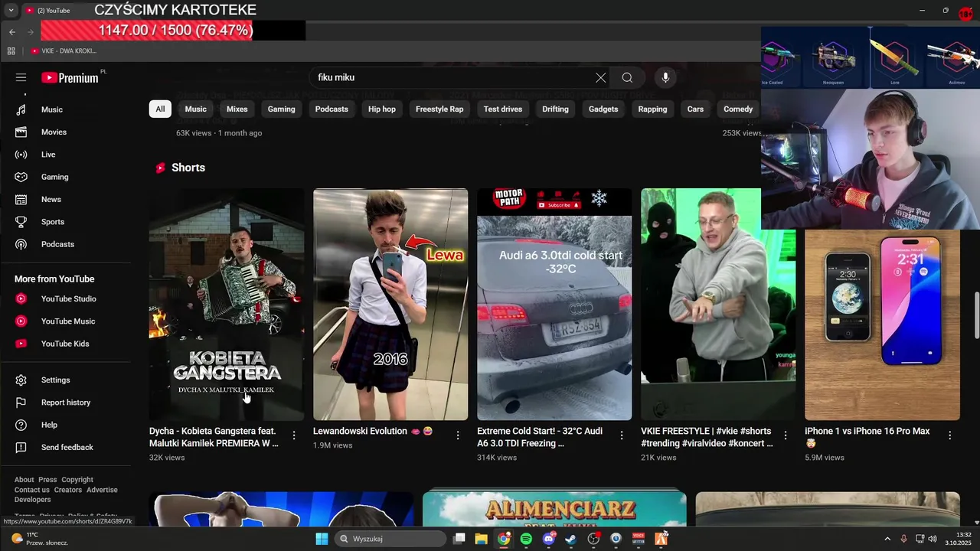Select the Cars filter chip
The height and width of the screenshot is (551, 980).
click(x=695, y=109)
